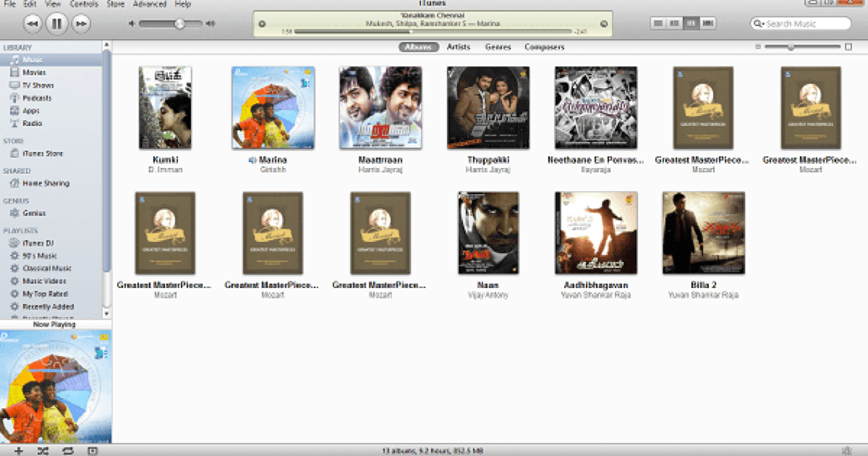Open search options magnifier dropdown
Image resolution: width=868 pixels, height=456 pixels.
coord(758,24)
